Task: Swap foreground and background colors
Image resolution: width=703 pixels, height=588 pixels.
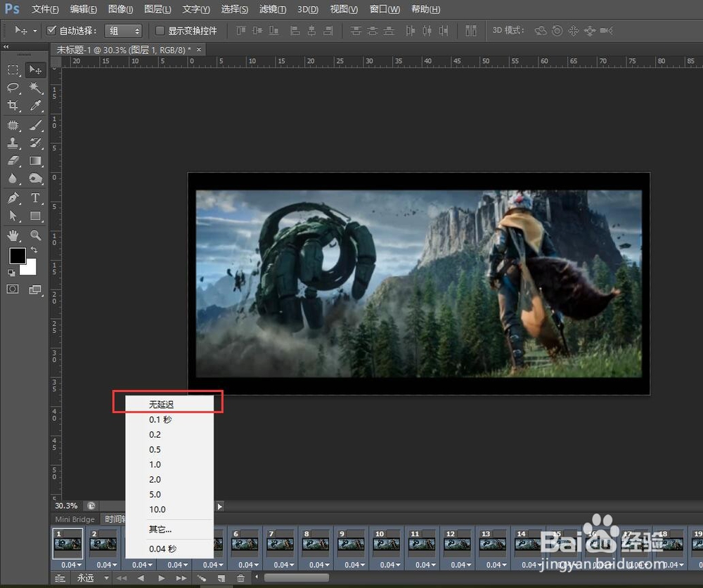Action: (34, 249)
